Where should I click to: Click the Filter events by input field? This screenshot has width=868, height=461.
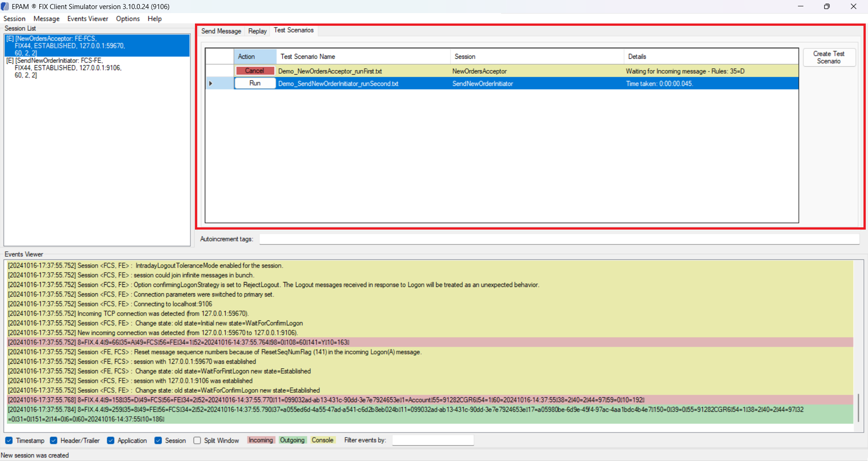(x=432, y=440)
